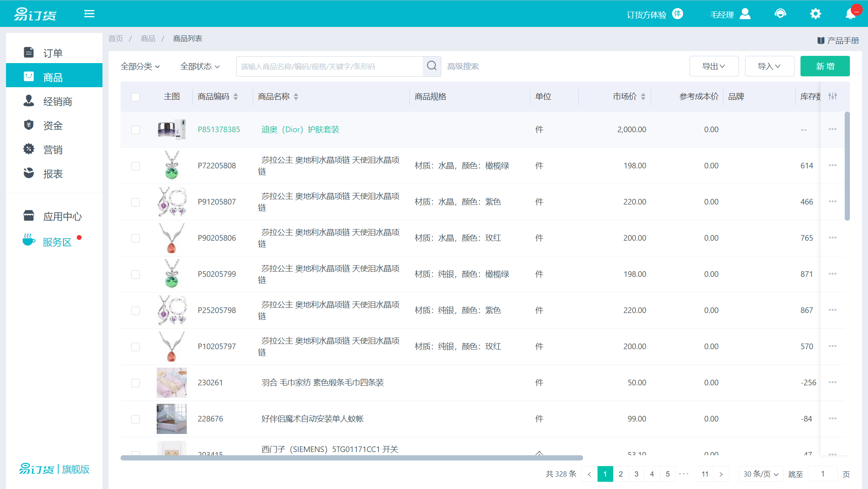Open column settings sliders icon
This screenshot has width=868, height=489.
click(833, 96)
